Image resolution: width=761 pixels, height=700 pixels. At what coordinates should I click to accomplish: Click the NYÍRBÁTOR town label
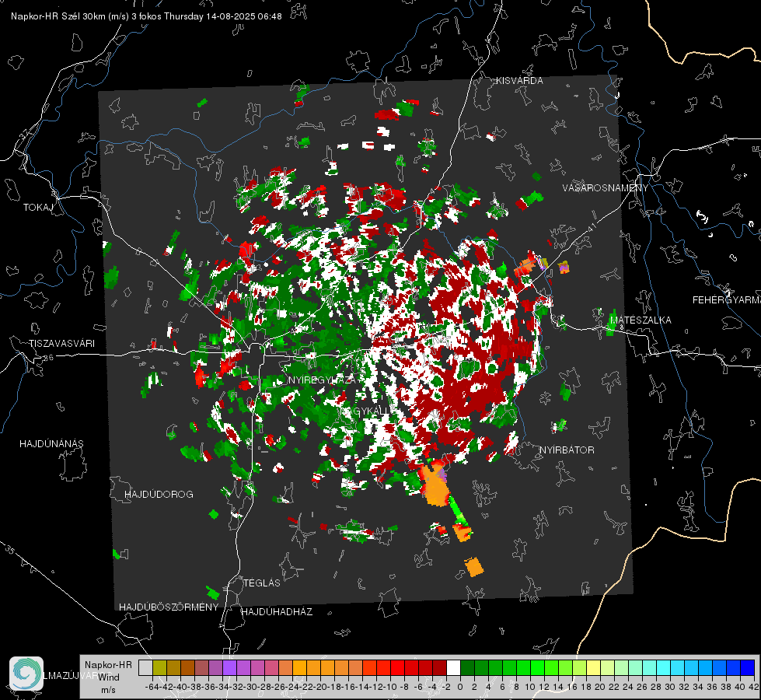pos(567,450)
